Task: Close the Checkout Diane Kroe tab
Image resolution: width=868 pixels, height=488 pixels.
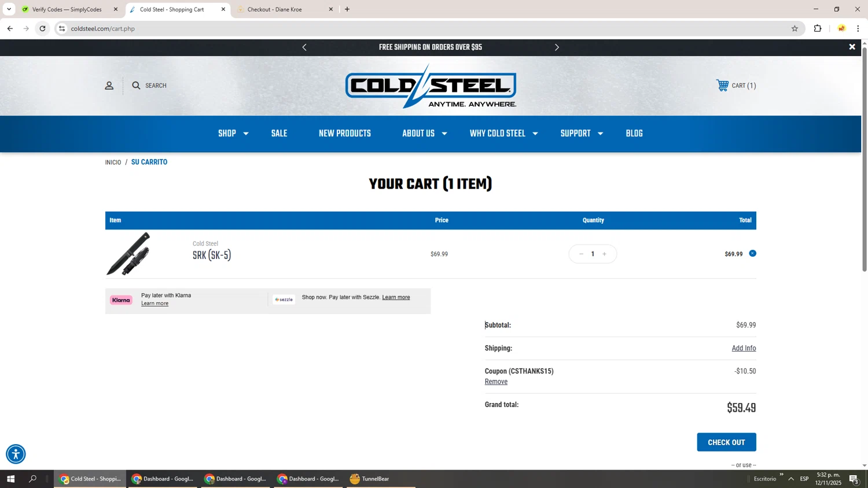Action: (331, 9)
